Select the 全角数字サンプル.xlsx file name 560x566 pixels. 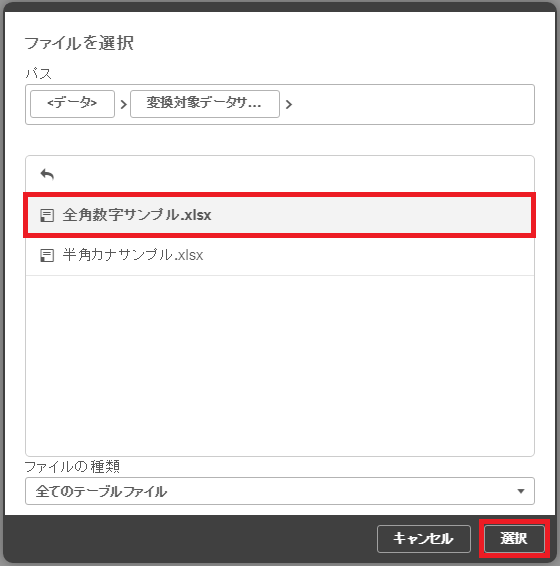point(137,215)
